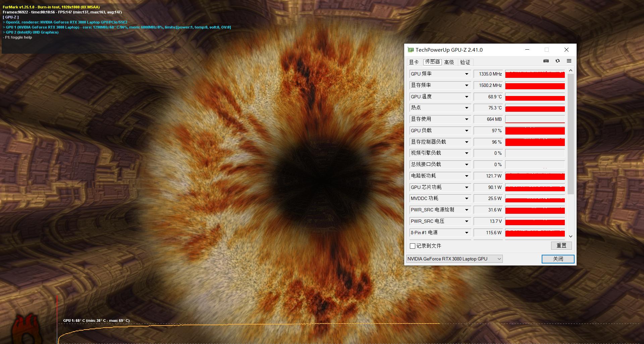Click the OpenGL renderer info line
Viewport: 644px width, 344px height.
pos(65,22)
